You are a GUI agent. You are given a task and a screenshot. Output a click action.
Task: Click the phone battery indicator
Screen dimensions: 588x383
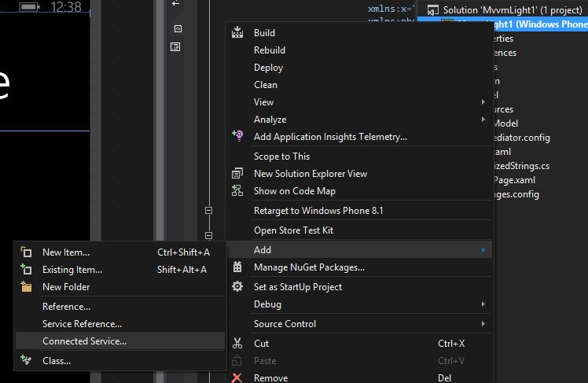pos(29,7)
